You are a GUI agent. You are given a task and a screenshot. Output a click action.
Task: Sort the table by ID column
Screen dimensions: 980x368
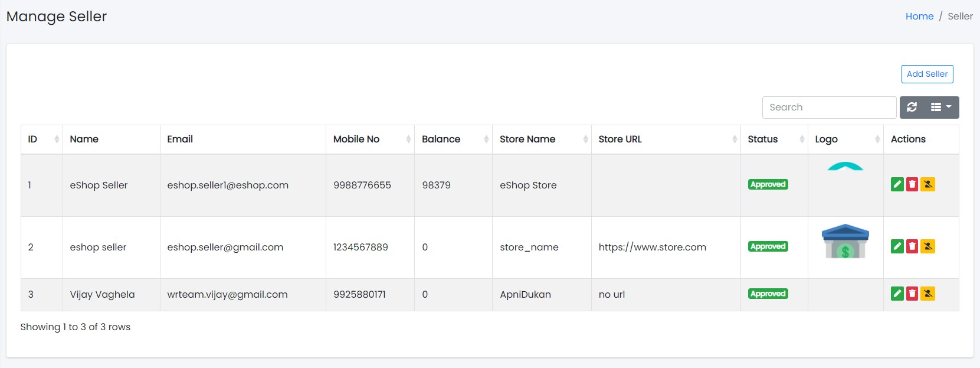pyautogui.click(x=41, y=139)
